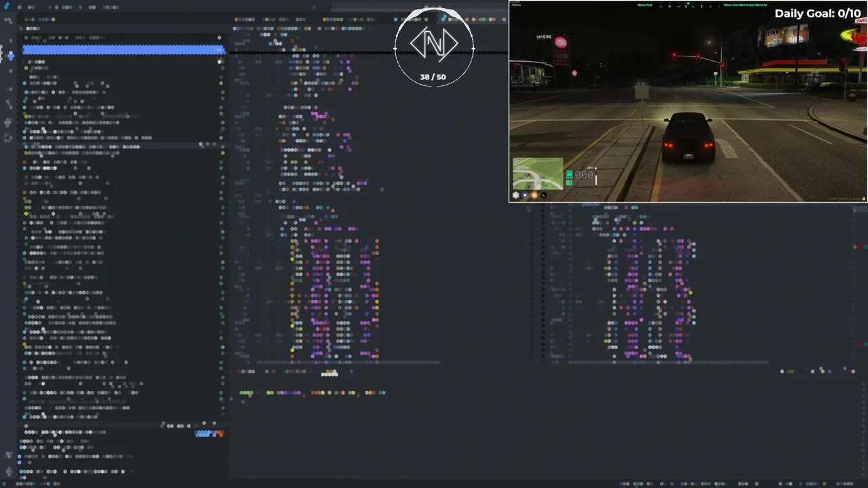This screenshot has width=868, height=488.
Task: Click the white hexagon status icon below minimap
Action: pyautogui.click(x=515, y=195)
